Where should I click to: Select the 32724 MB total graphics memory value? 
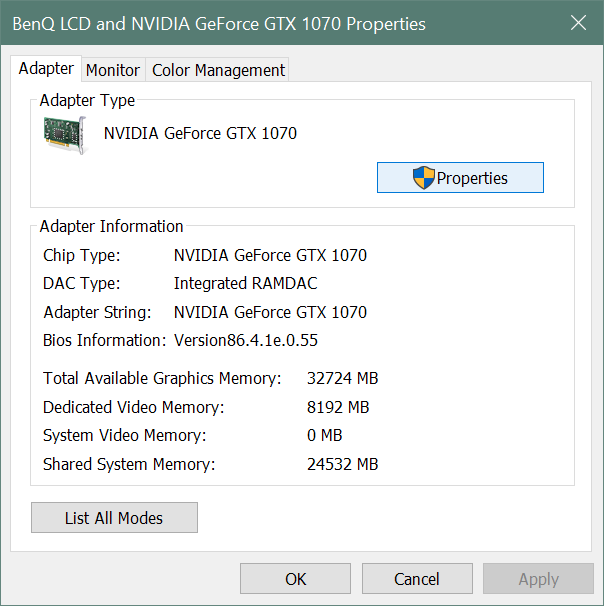[342, 378]
